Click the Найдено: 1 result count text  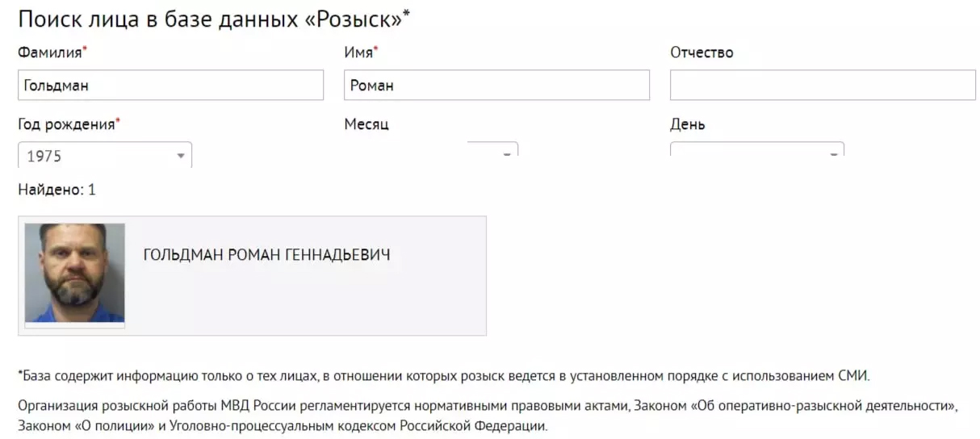[x=57, y=190]
